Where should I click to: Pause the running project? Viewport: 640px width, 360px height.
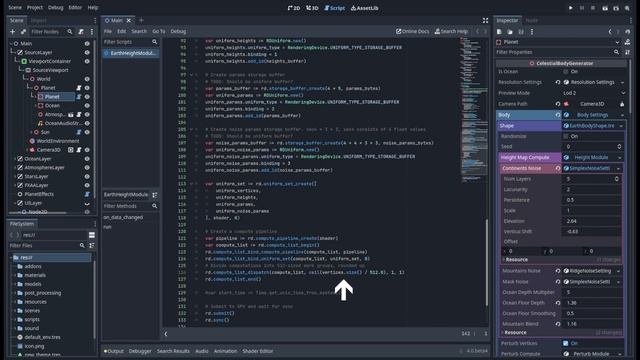(x=582, y=8)
